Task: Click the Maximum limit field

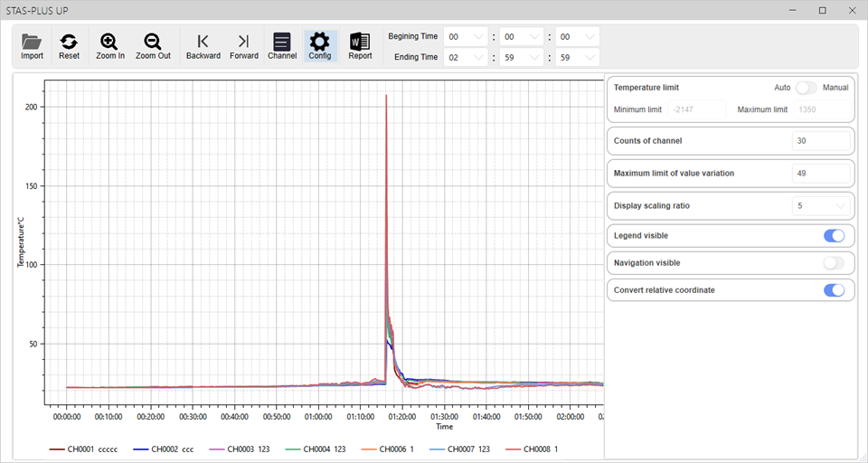Action: 822,109
